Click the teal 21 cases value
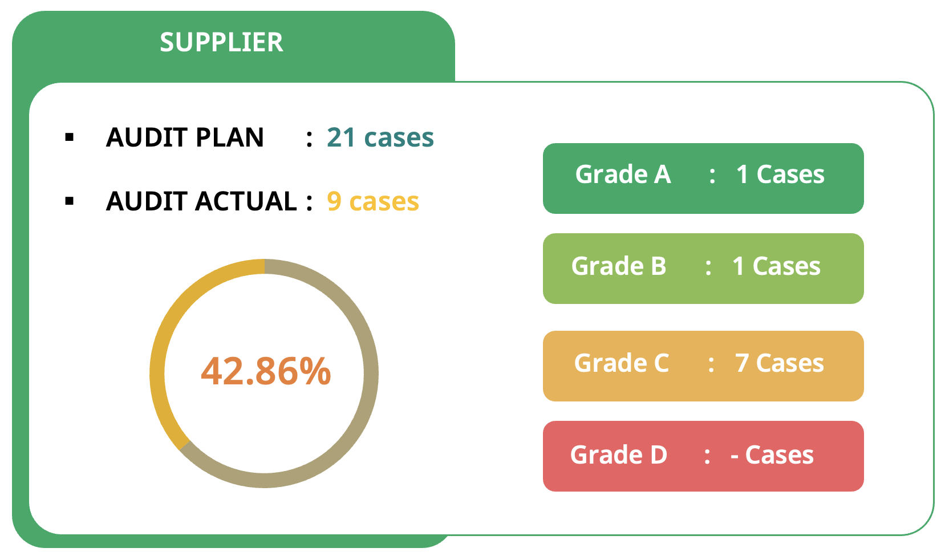Viewport: 949px width, 560px height. point(380,137)
